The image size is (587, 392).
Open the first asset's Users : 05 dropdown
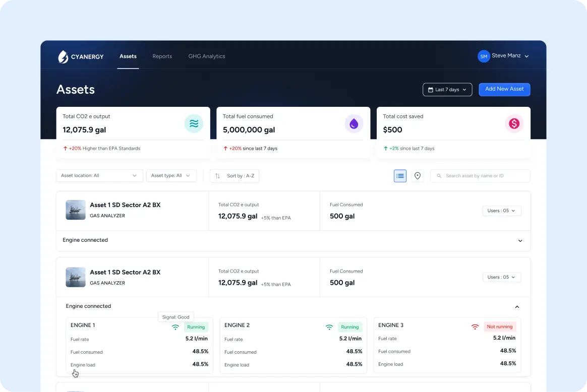[502, 211]
